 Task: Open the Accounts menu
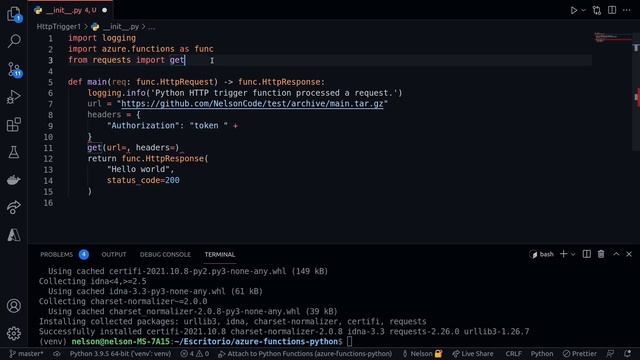coord(14,306)
